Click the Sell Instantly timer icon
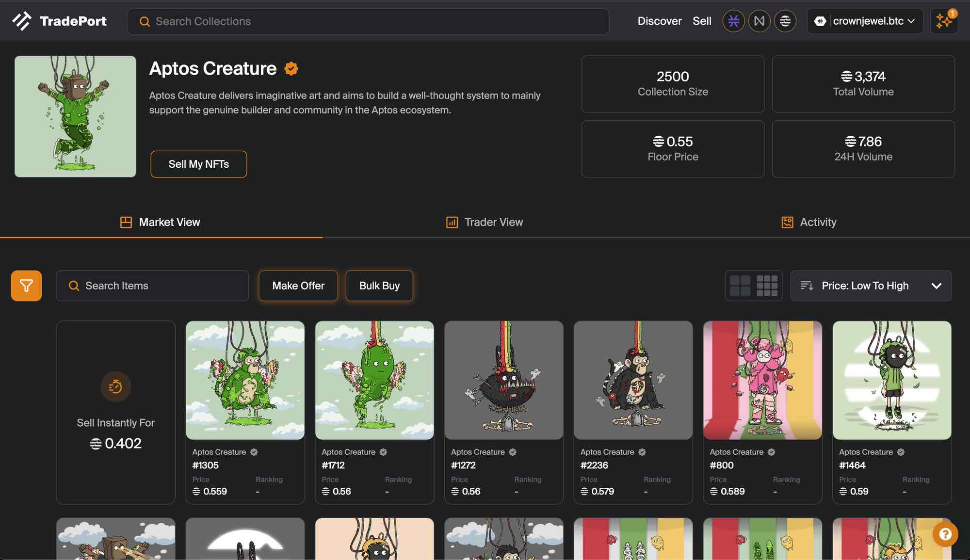Viewport: 970px width, 560px height. click(115, 386)
